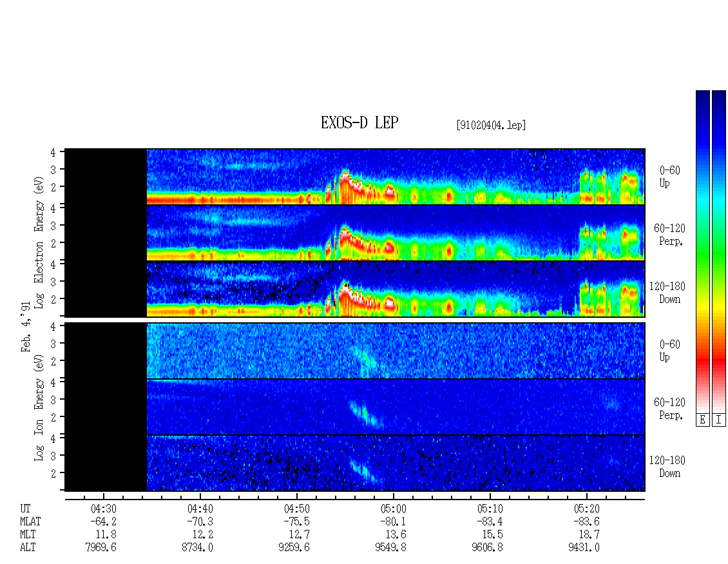The height and width of the screenshot is (564, 728).
Task: Click the ion 120-180 Down spectrogram panel
Action: pyautogui.click(x=355, y=463)
